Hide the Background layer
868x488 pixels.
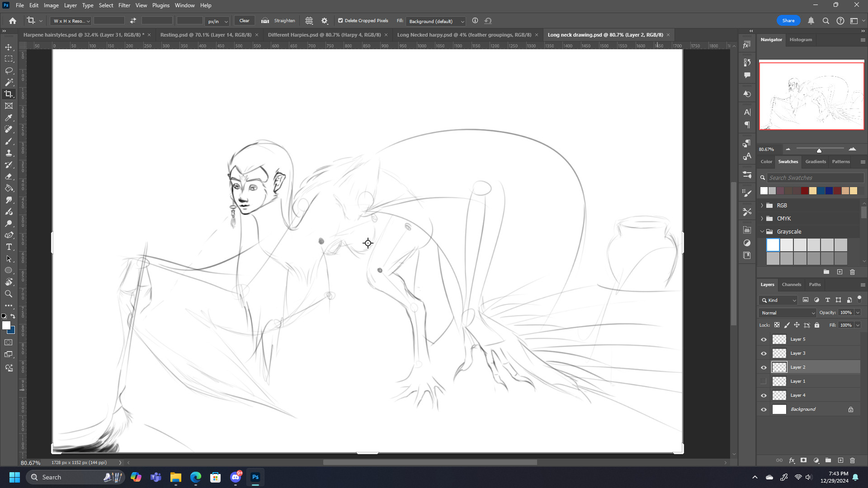click(764, 409)
